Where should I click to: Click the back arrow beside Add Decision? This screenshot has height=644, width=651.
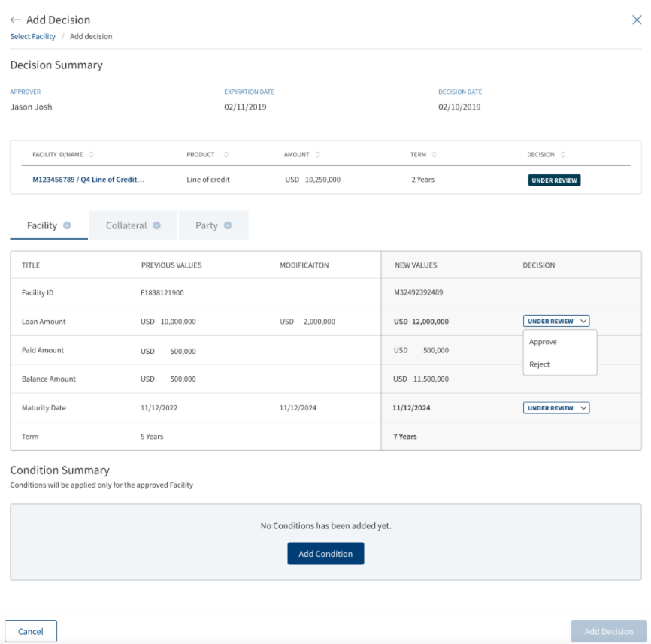tap(15, 20)
